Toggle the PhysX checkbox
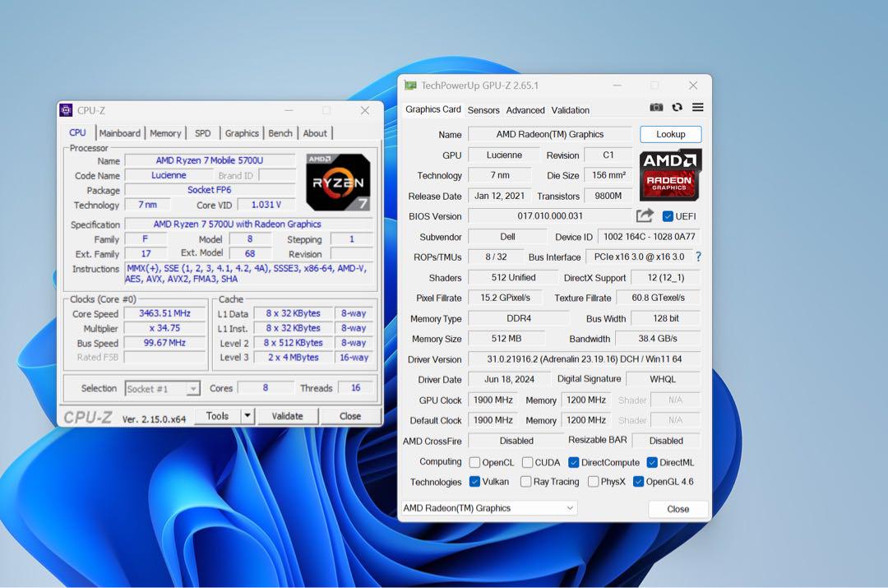 (593, 482)
